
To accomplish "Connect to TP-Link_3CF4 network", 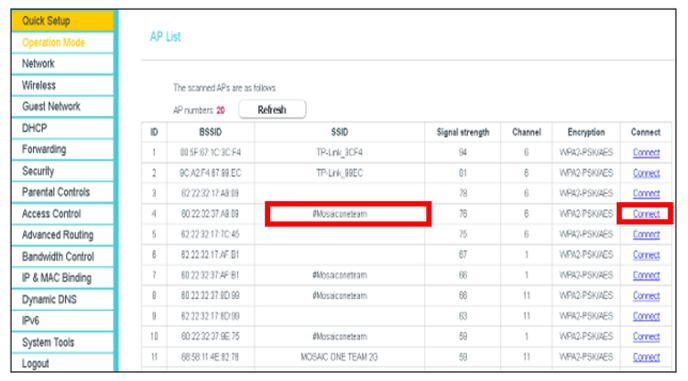I will tap(646, 153).
